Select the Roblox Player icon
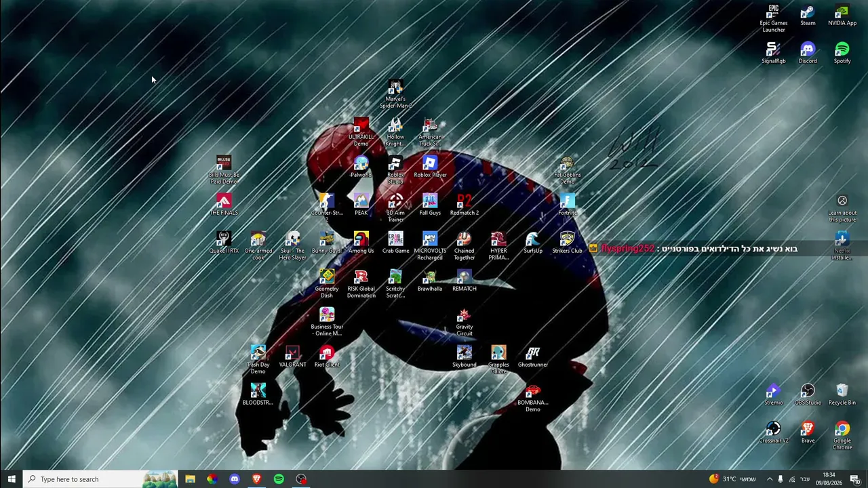Viewport: 868px width, 488px height. pos(430,167)
